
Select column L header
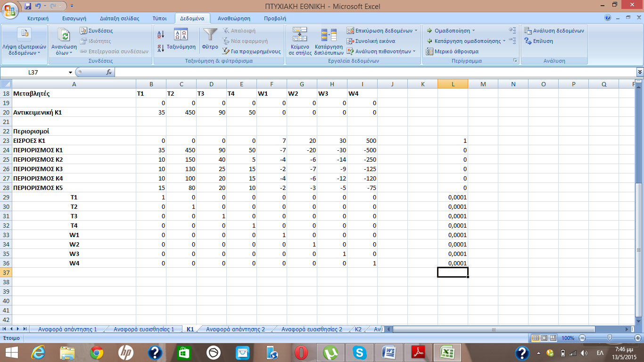point(453,84)
